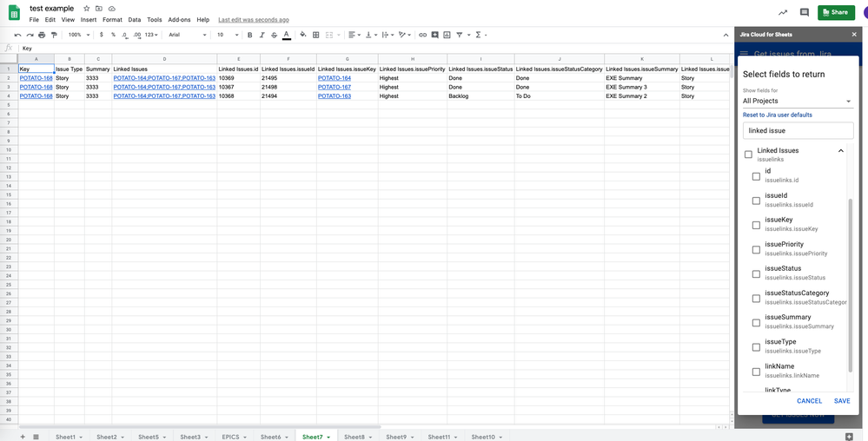The width and height of the screenshot is (868, 441).
Task: Hide the toolbar menus with caret
Action: [726, 35]
